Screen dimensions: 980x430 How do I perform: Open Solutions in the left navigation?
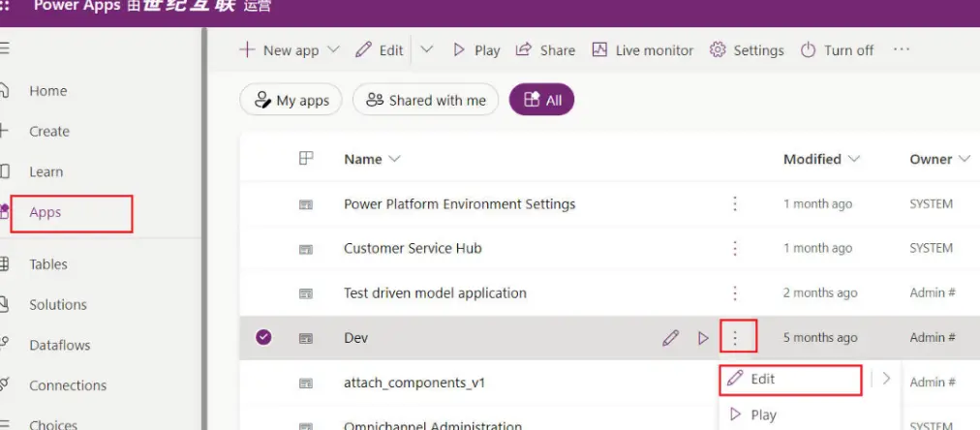coord(58,304)
